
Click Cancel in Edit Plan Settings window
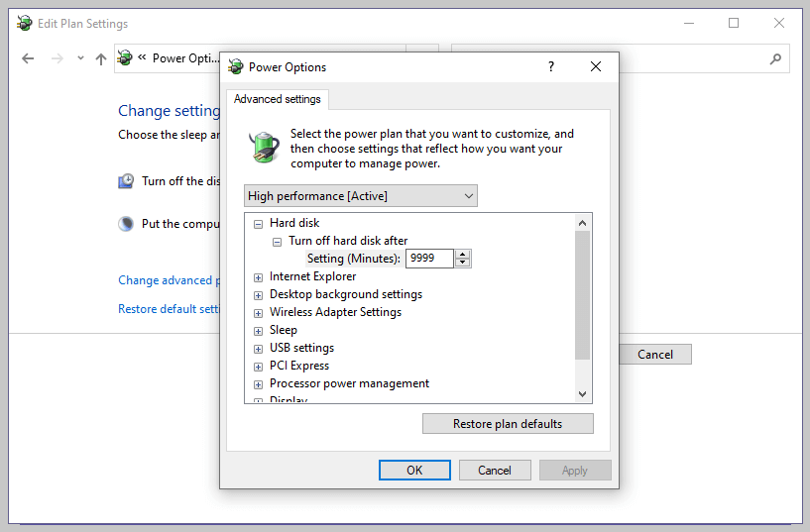[655, 355]
